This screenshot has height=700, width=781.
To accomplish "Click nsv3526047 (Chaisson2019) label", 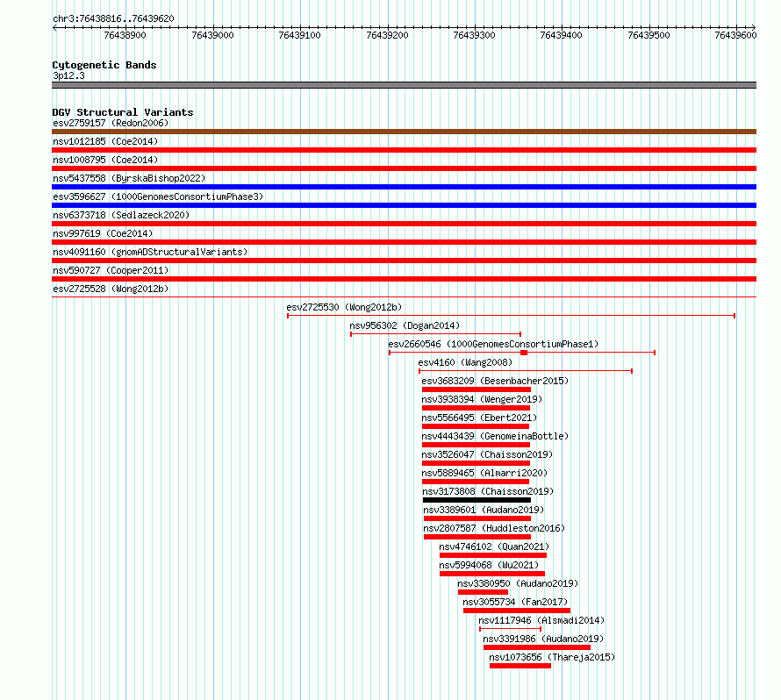I will [487, 454].
